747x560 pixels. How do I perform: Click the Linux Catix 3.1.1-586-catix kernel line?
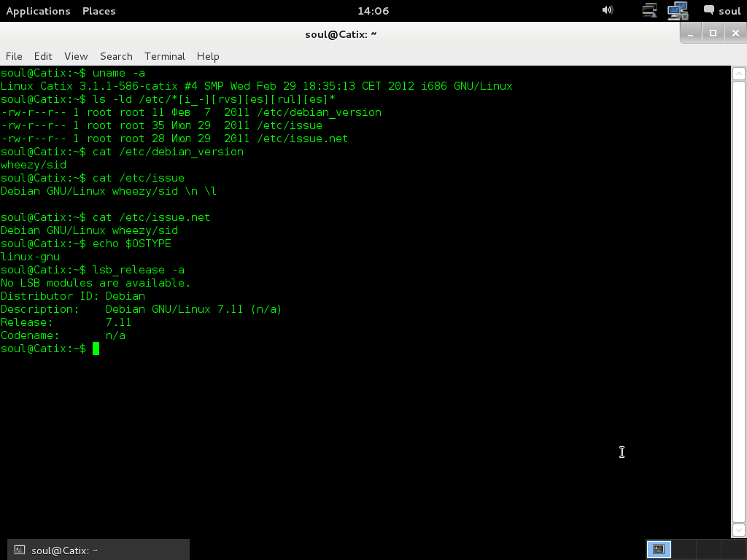pos(256,86)
